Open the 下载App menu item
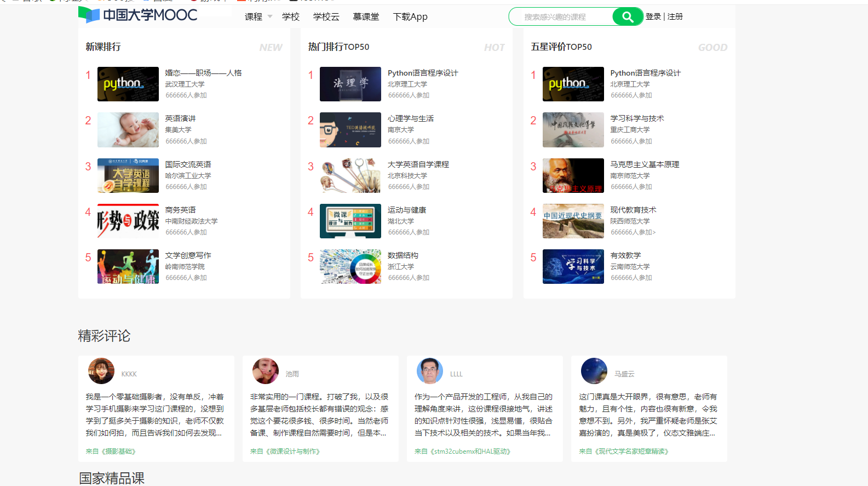 tap(410, 17)
